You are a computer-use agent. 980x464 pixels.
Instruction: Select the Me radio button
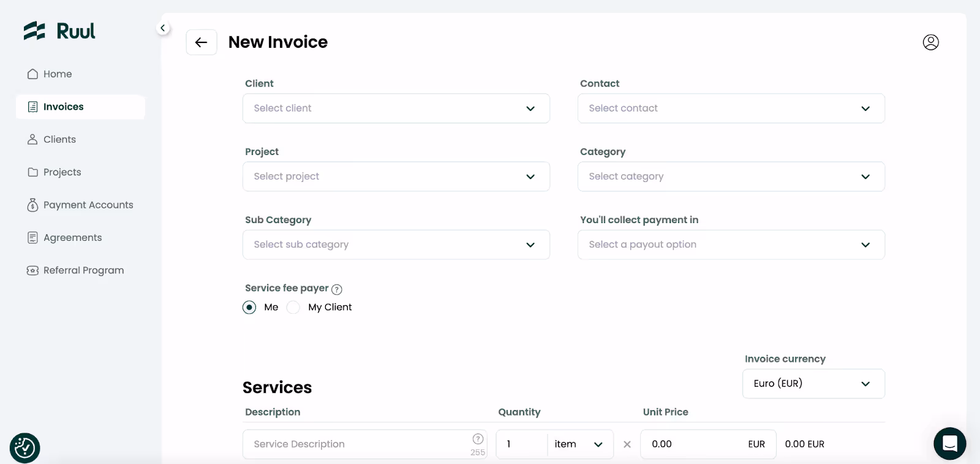tap(249, 307)
